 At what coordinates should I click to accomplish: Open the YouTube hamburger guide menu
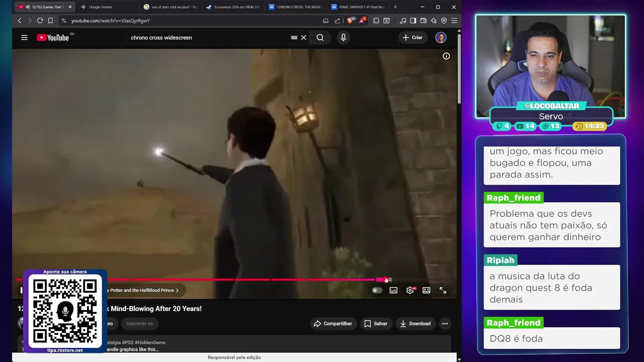(24, 37)
